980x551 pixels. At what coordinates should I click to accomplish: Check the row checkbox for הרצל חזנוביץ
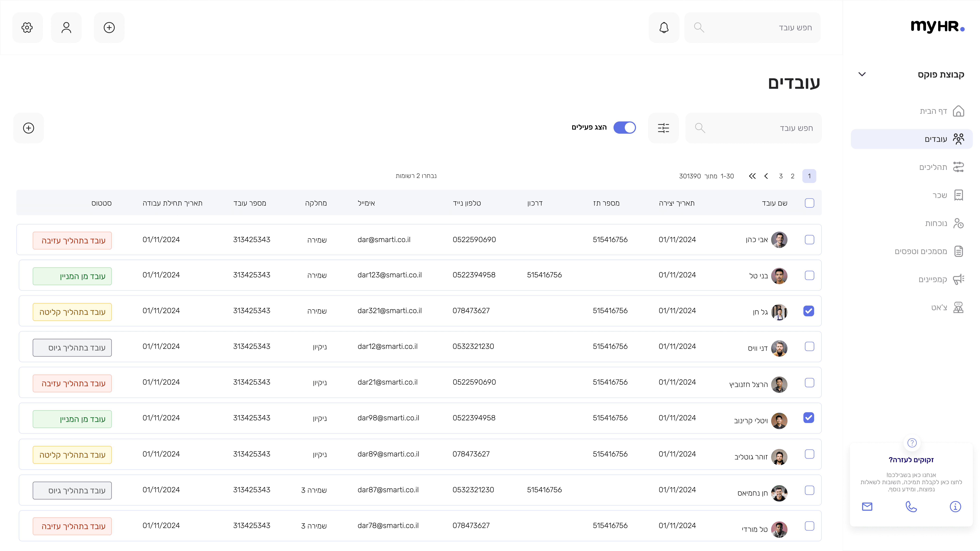[810, 382]
